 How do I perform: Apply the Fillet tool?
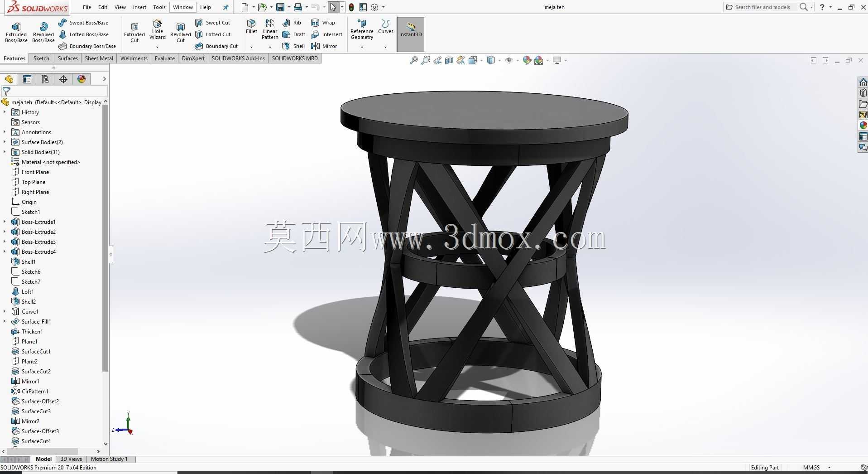point(251,27)
